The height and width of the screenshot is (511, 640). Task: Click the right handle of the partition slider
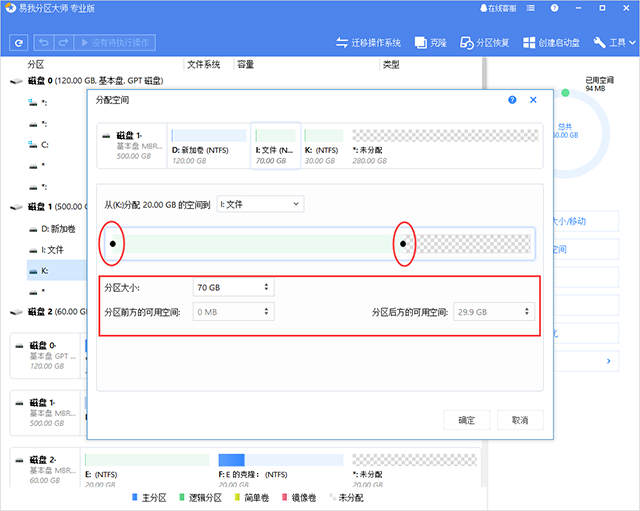[404, 243]
